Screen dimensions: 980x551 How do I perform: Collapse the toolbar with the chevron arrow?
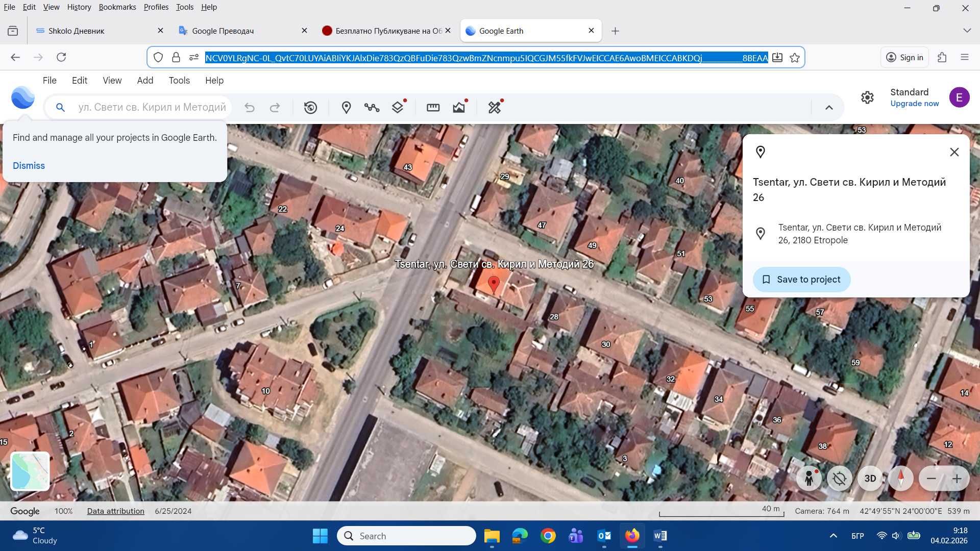[829, 108]
